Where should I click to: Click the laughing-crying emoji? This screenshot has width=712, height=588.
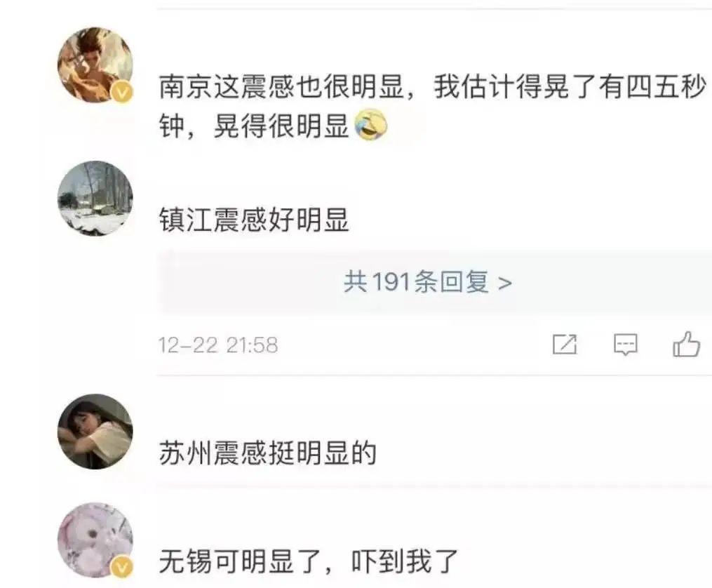371,125
